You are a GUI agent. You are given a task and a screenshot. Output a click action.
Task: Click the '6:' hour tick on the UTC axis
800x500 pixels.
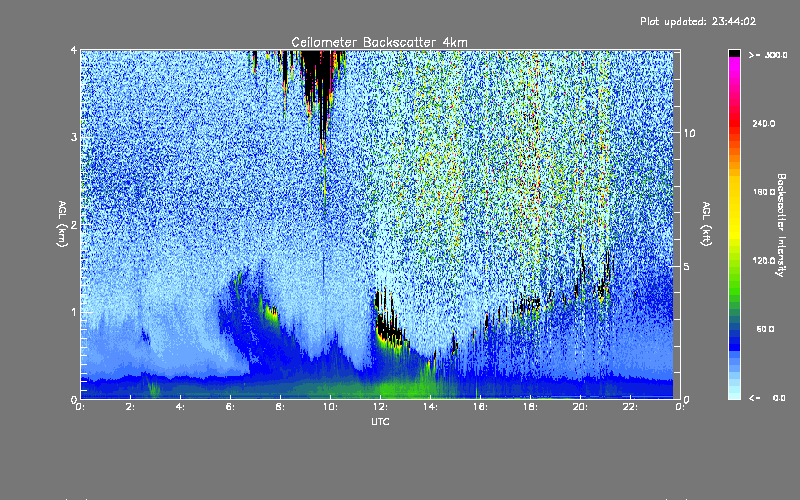[x=231, y=407]
